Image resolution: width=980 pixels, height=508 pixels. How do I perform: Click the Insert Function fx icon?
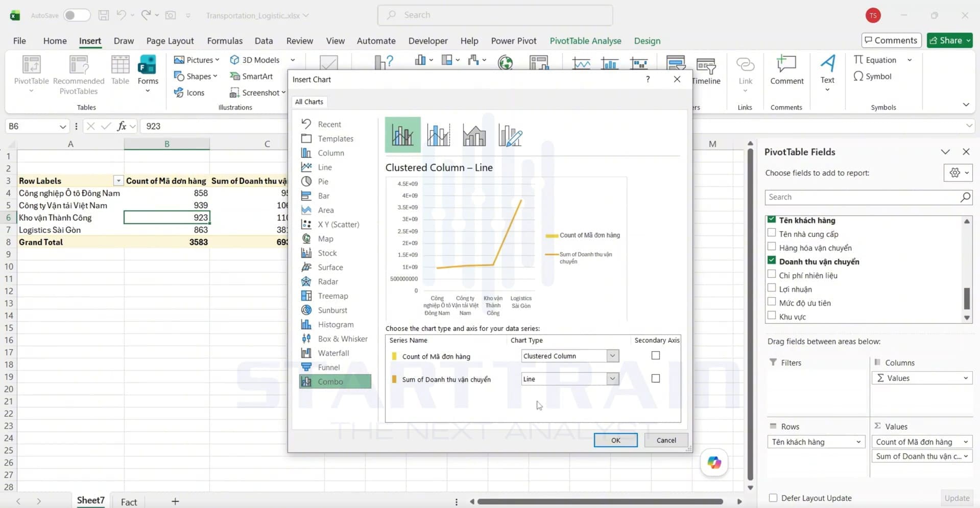[122, 126]
